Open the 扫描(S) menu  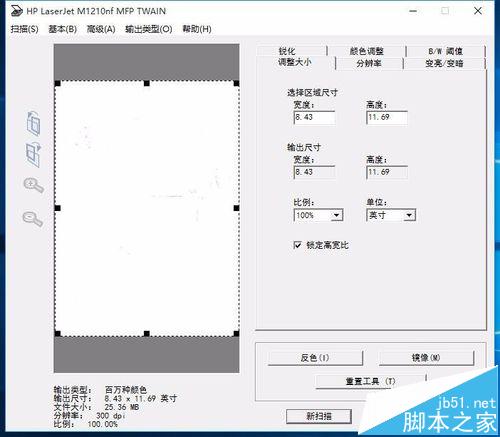(x=24, y=29)
